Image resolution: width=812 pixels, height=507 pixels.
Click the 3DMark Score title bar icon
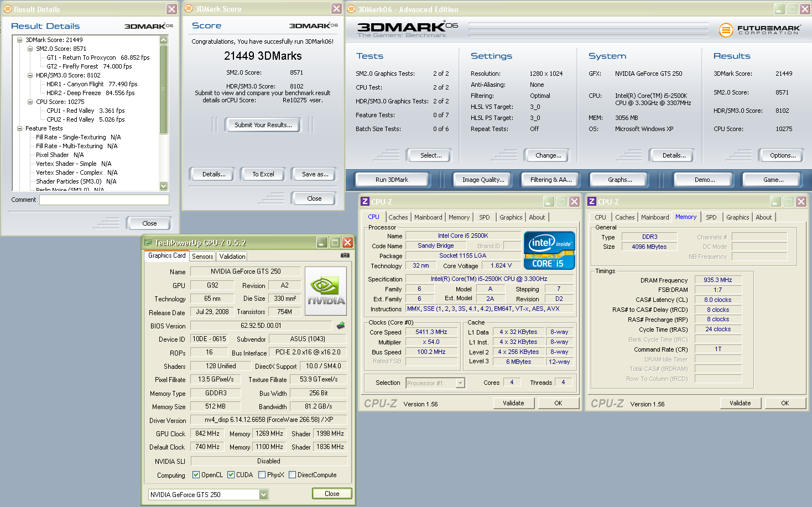(x=189, y=8)
